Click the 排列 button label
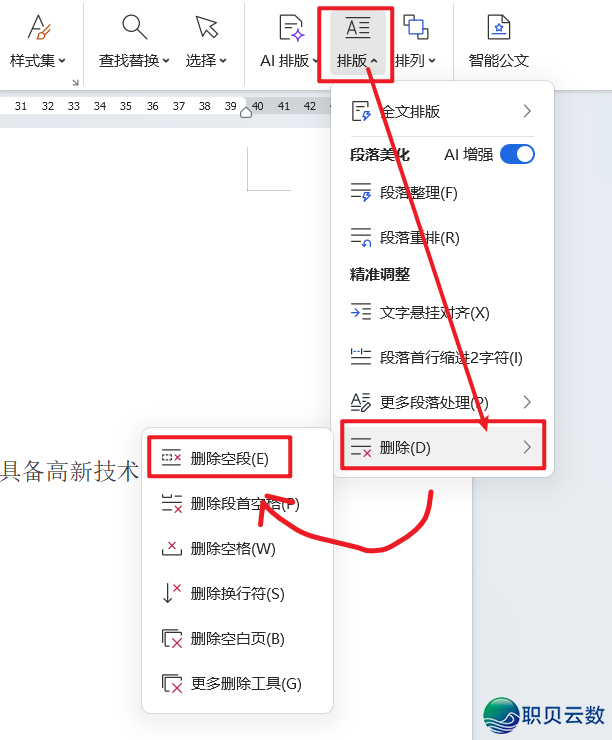 (x=410, y=61)
